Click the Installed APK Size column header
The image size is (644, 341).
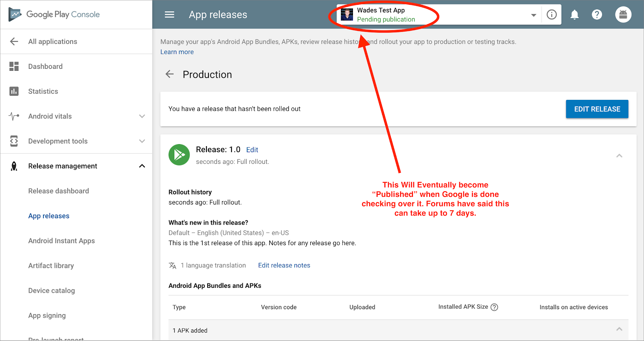[463, 307]
